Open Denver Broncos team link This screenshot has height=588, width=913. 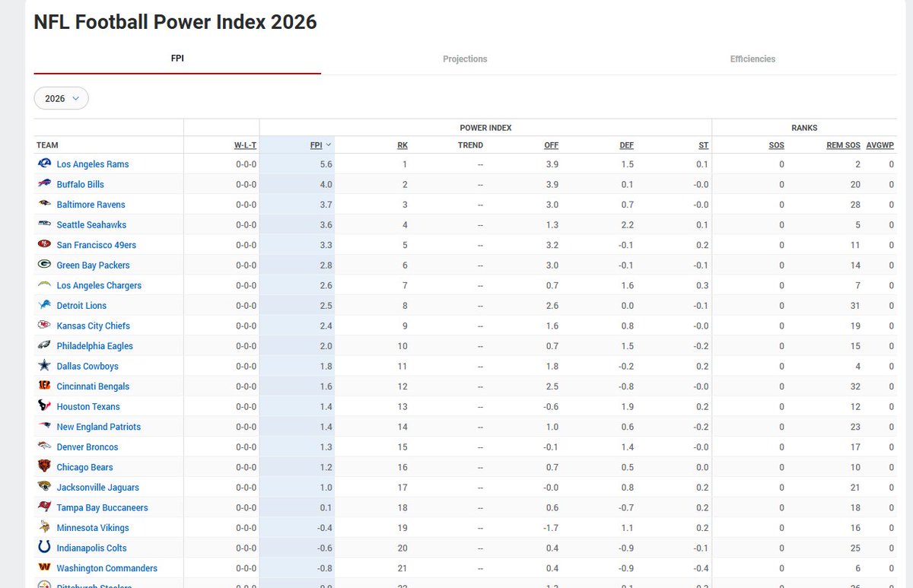[x=87, y=447]
